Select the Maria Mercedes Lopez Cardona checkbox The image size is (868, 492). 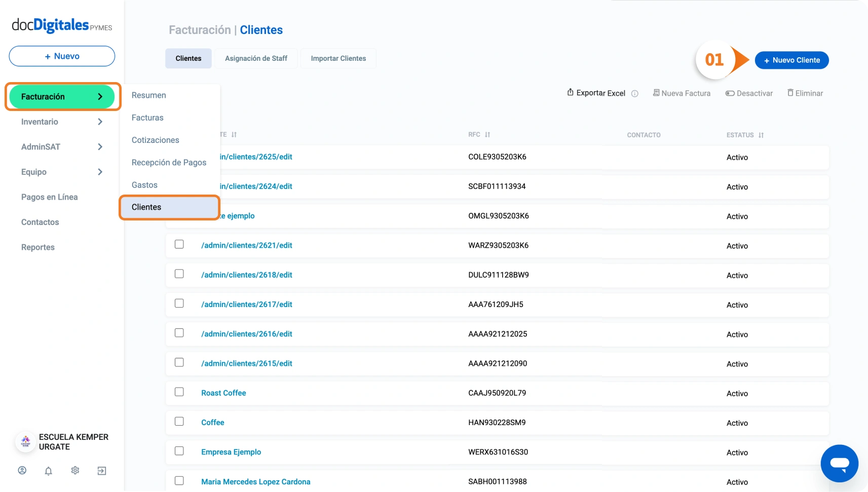pos(179,480)
